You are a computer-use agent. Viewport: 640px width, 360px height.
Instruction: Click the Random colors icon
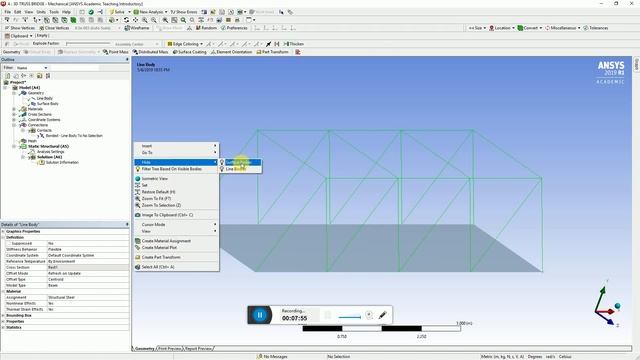click(x=198, y=28)
